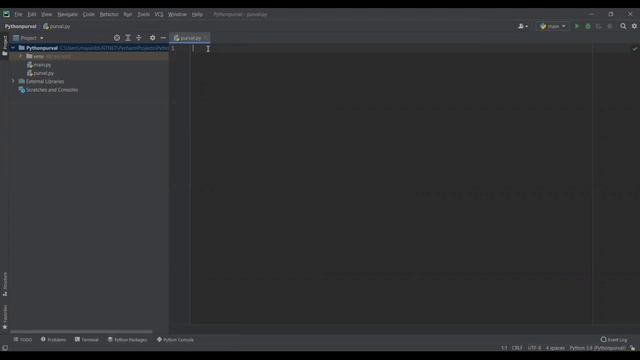Expand the venv folder
The image size is (640, 360).
click(x=20, y=56)
